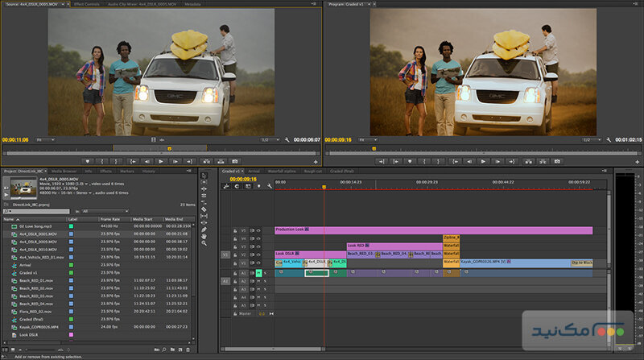Image resolution: width=644 pixels, height=360 pixels.
Task: Select Beach_RED_01.mov in project list
Action: 36,281
